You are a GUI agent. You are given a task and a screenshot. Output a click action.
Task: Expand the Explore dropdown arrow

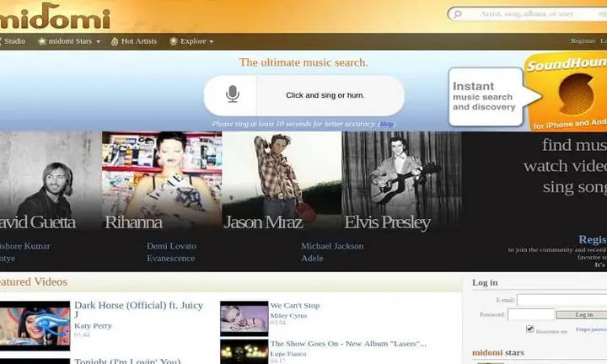(212, 42)
